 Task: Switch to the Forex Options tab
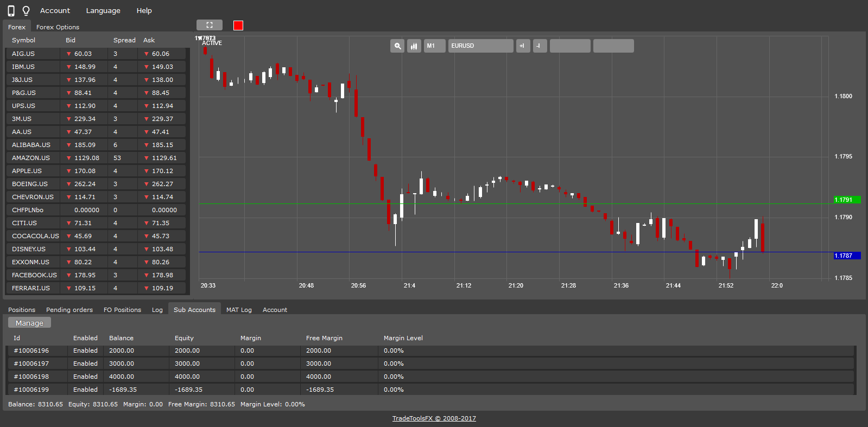tap(58, 27)
